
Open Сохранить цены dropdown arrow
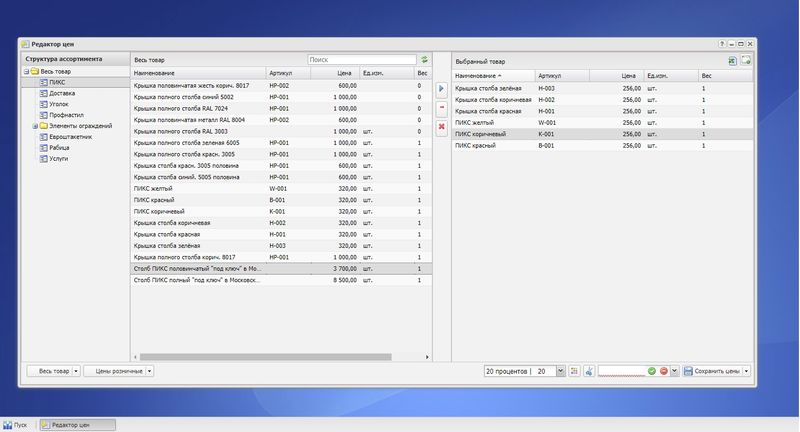[x=746, y=371]
